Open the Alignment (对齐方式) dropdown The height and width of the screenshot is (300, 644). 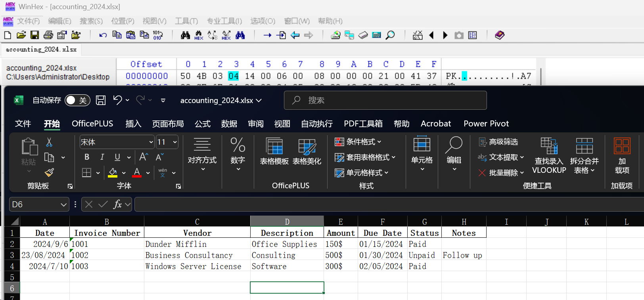202,155
